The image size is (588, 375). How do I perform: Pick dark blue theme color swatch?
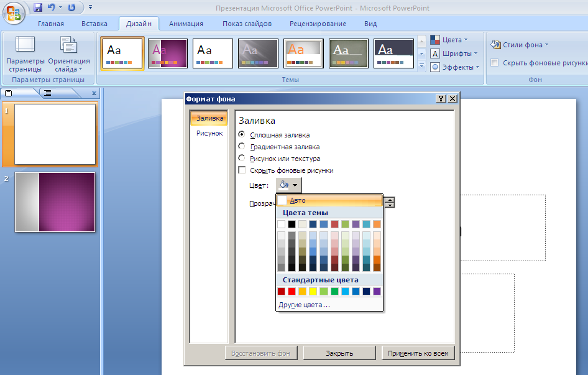pyautogui.click(x=313, y=224)
